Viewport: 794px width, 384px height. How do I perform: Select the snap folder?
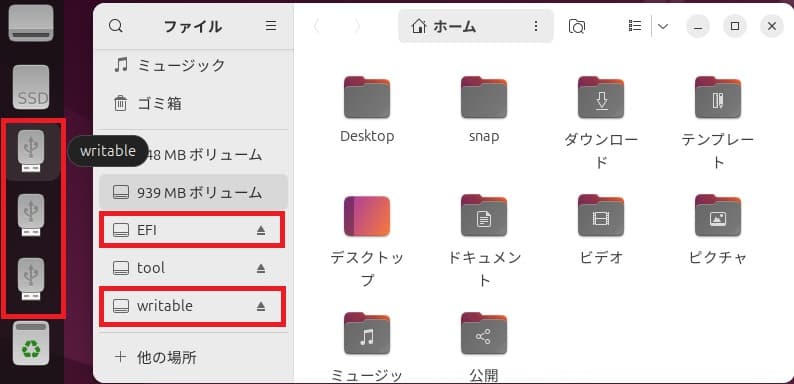(x=484, y=109)
